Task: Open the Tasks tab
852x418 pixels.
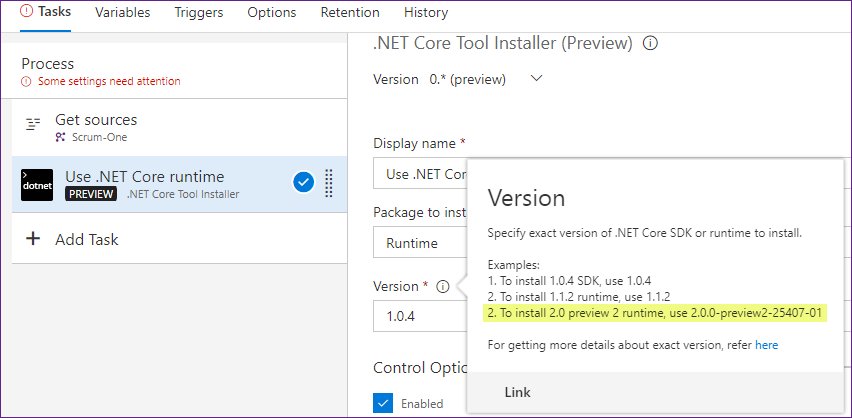Action: (45, 12)
